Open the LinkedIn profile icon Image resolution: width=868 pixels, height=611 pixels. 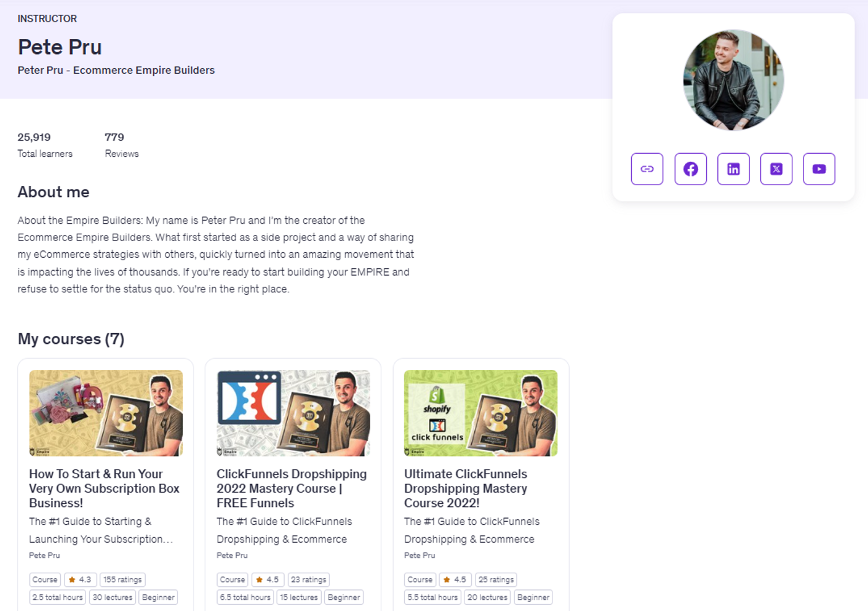pos(733,169)
